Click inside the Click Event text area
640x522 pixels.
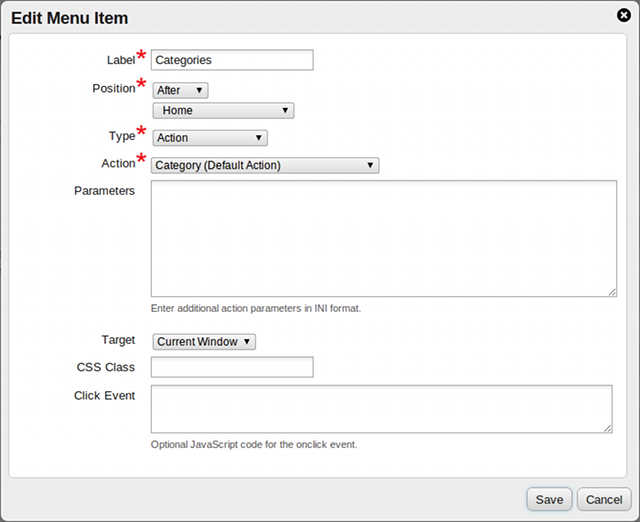coord(380,409)
